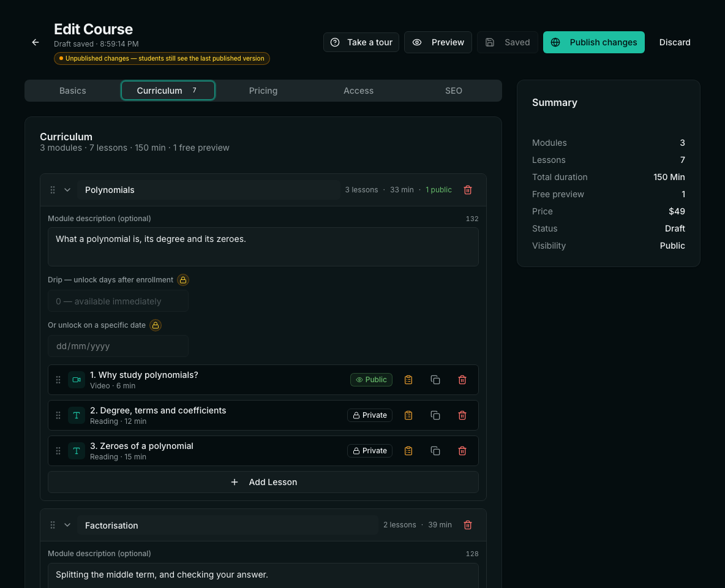Click '2 lessons' count in Factorisation header

pyautogui.click(x=399, y=525)
